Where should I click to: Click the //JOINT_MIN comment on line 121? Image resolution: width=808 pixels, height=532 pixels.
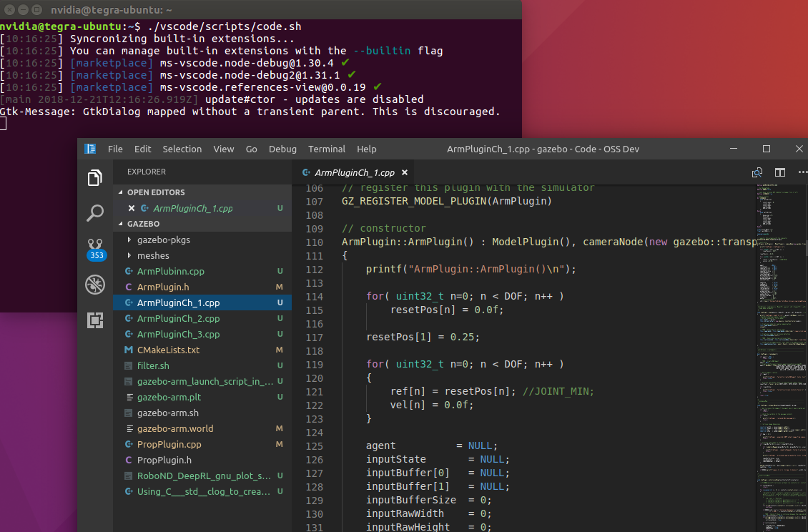pyautogui.click(x=558, y=391)
